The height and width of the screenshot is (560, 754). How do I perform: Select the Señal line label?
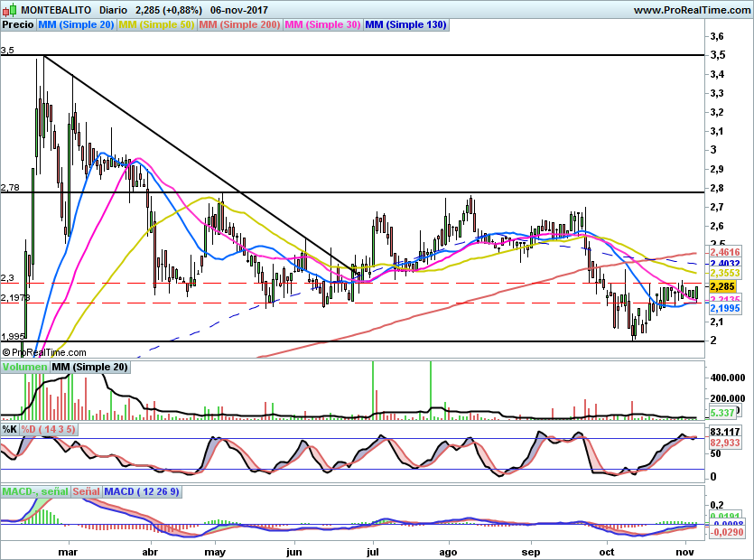(x=86, y=491)
